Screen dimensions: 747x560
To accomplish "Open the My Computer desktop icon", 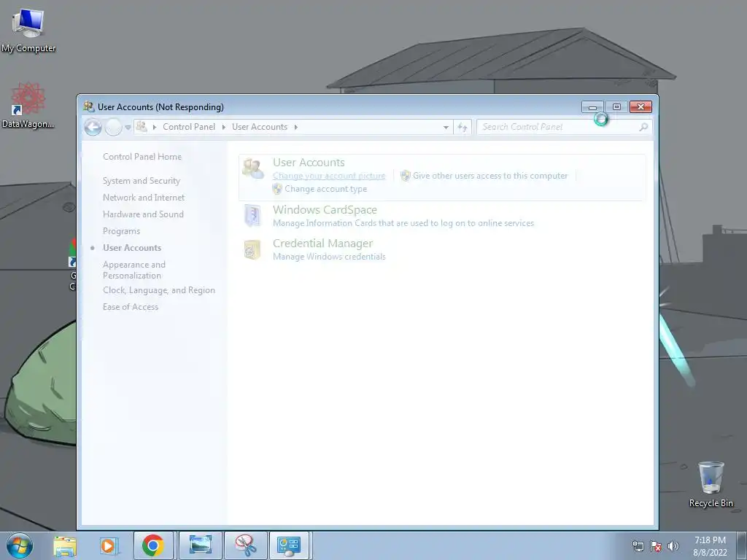I will coord(28,31).
